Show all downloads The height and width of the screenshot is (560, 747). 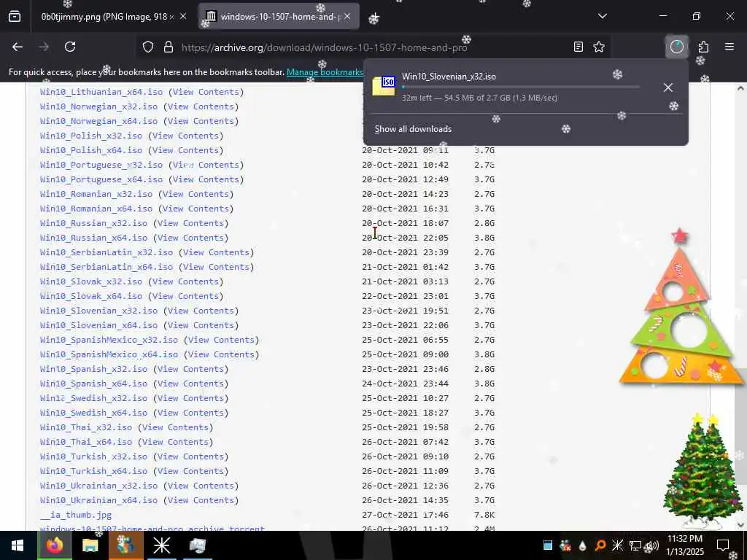pos(413,129)
